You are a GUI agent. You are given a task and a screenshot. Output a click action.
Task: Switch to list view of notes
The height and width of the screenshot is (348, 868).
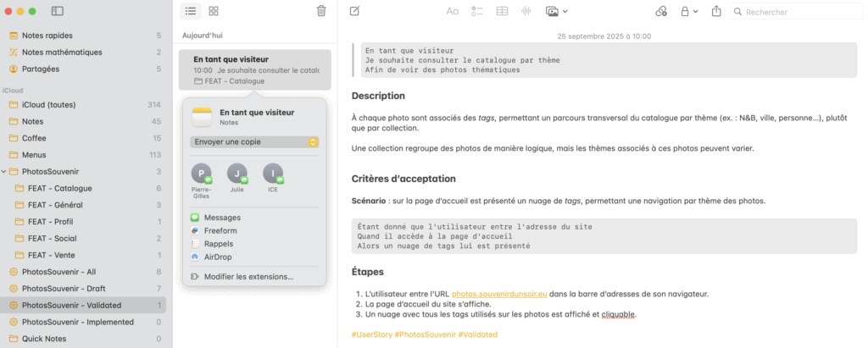coord(191,11)
